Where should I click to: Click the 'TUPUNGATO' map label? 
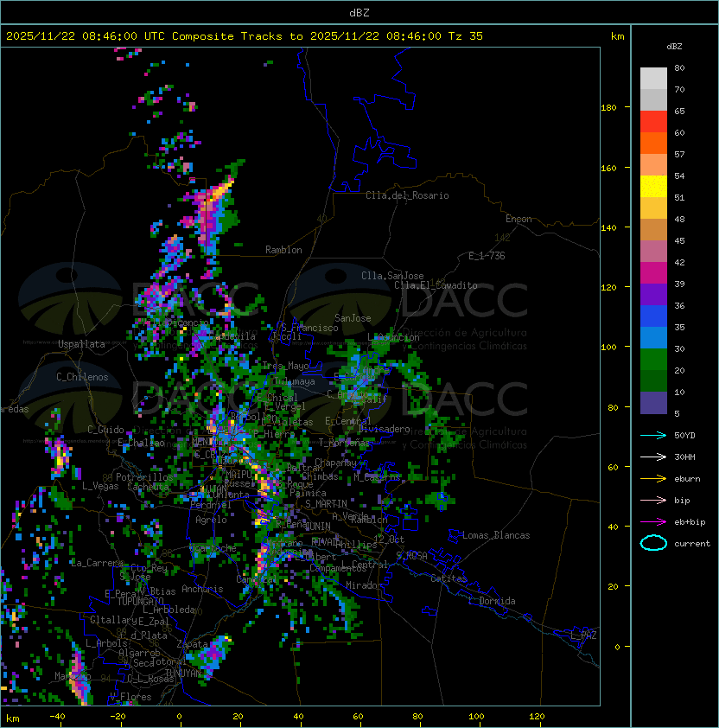(141, 601)
